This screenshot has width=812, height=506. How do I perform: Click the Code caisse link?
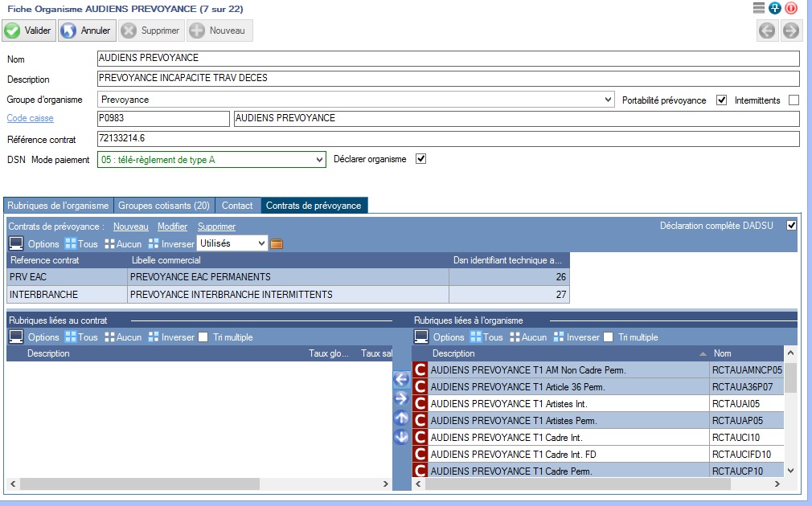pos(31,119)
